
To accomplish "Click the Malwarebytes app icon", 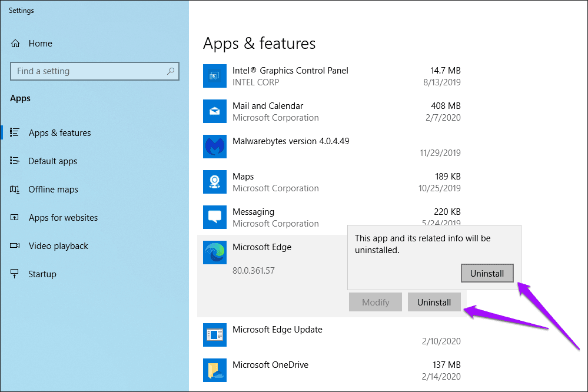I will click(x=215, y=147).
